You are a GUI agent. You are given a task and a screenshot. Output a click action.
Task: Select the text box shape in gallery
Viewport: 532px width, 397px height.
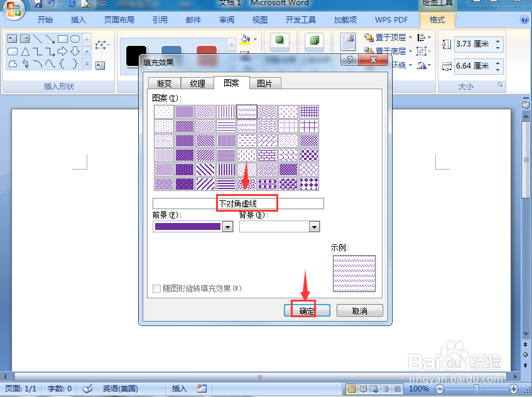[12, 39]
